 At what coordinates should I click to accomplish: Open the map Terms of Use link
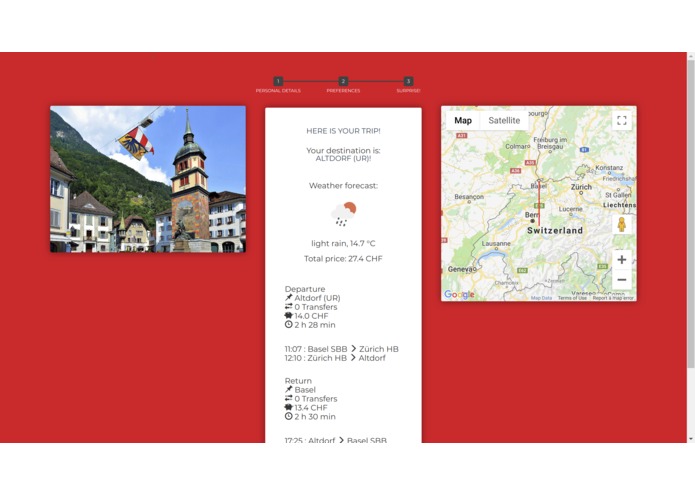pyautogui.click(x=572, y=298)
